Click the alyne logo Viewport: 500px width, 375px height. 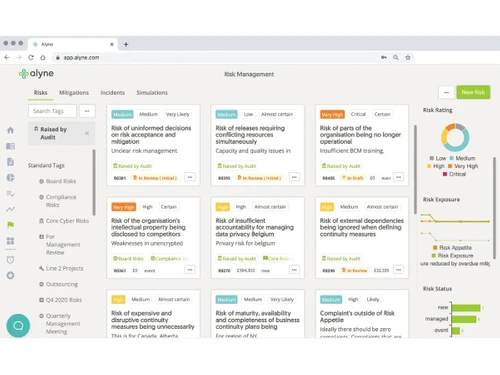[x=36, y=73]
